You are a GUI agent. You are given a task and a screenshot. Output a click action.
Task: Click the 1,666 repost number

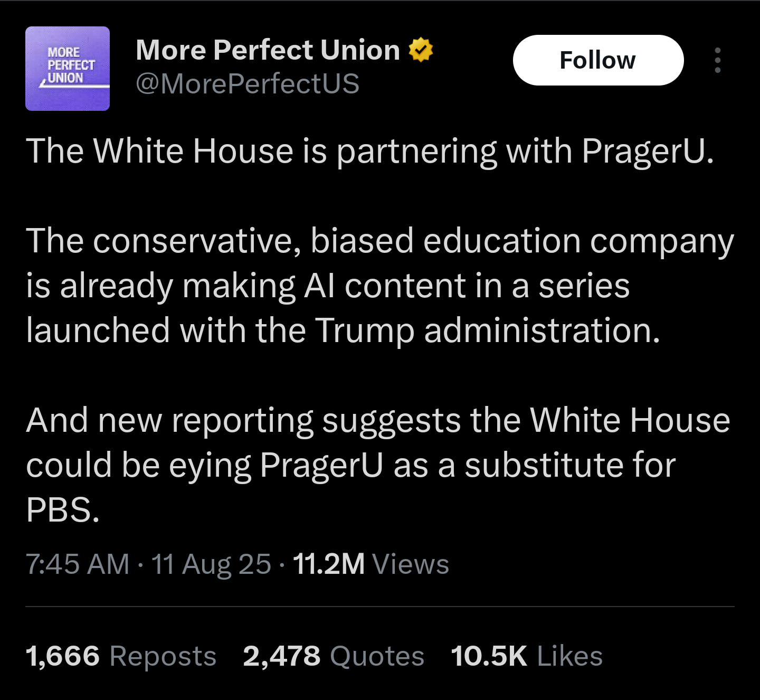point(62,656)
